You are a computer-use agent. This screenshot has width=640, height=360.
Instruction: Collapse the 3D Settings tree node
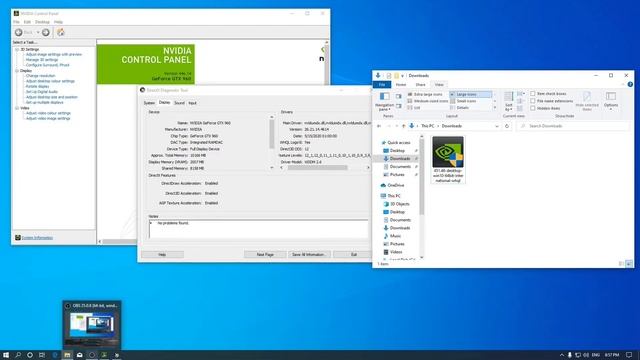[17, 49]
